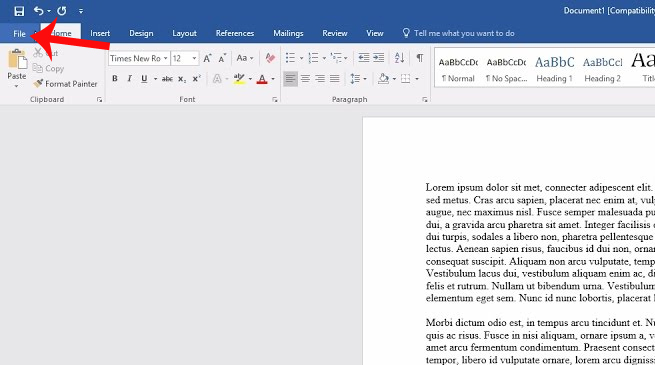
Task: Open the Change Case Aa menu
Action: tap(245, 58)
